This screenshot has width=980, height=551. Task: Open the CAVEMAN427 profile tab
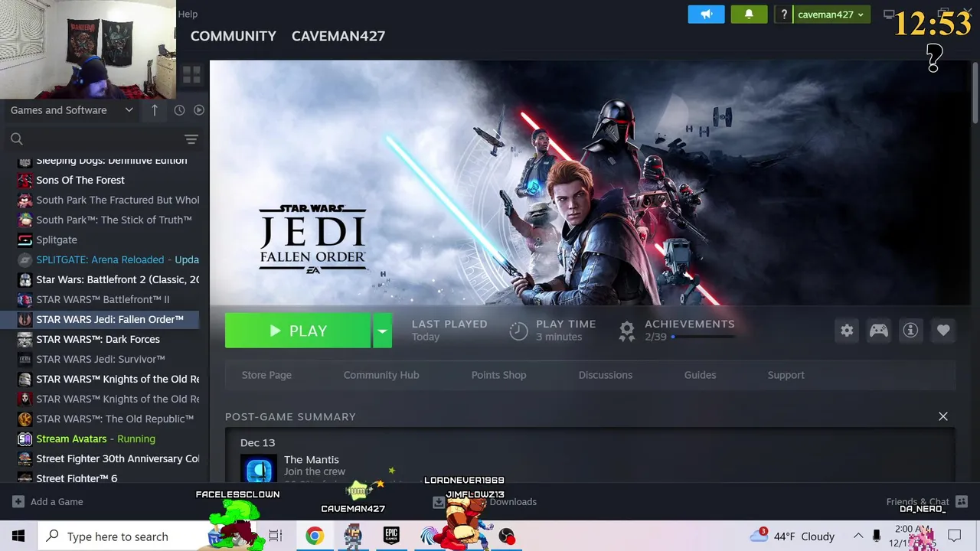[x=338, y=36]
